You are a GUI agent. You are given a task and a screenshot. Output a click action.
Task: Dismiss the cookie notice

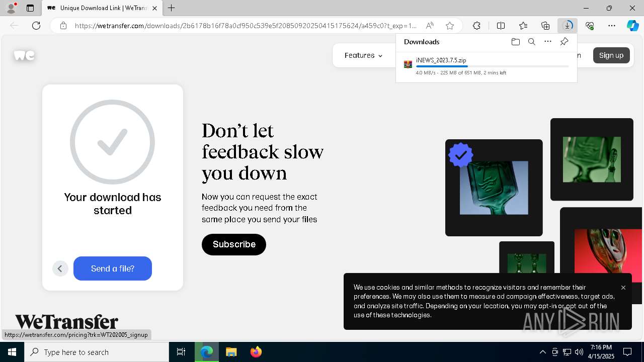623,288
